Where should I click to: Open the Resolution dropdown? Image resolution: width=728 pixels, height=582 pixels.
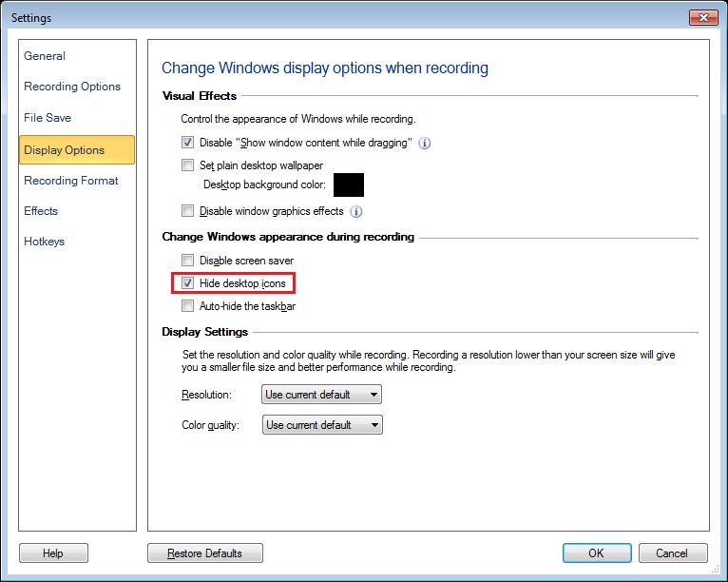(322, 395)
